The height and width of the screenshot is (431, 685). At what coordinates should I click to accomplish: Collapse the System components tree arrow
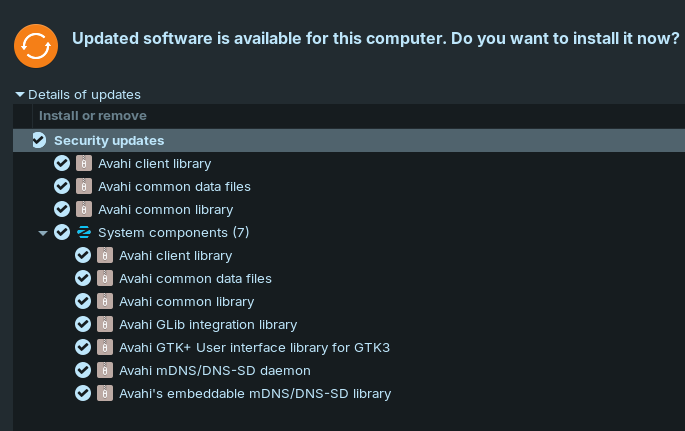point(43,233)
